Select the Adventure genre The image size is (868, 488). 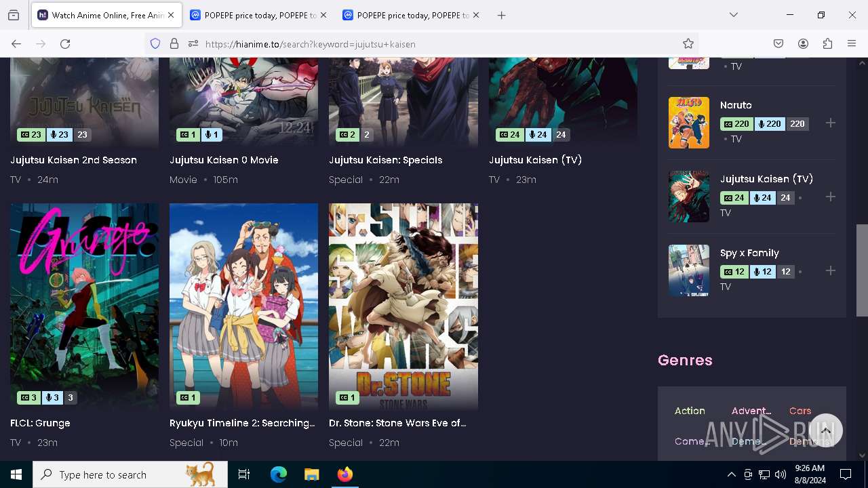pos(751,411)
